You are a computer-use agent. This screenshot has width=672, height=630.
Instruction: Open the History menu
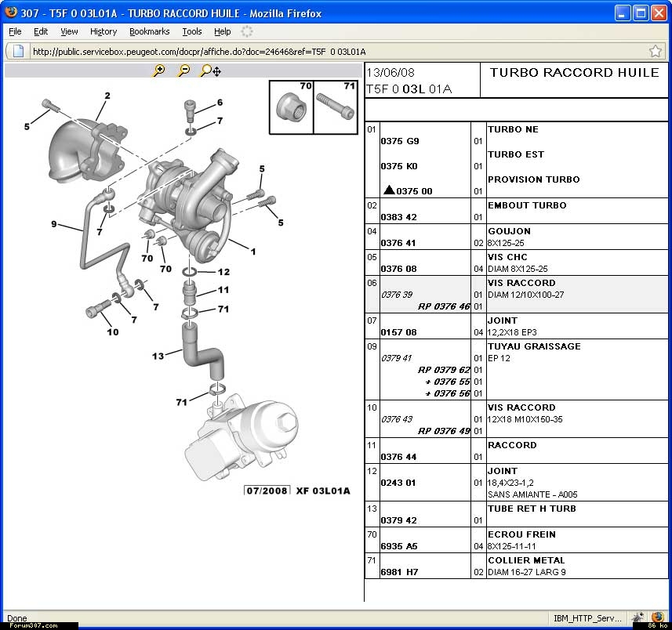[103, 31]
